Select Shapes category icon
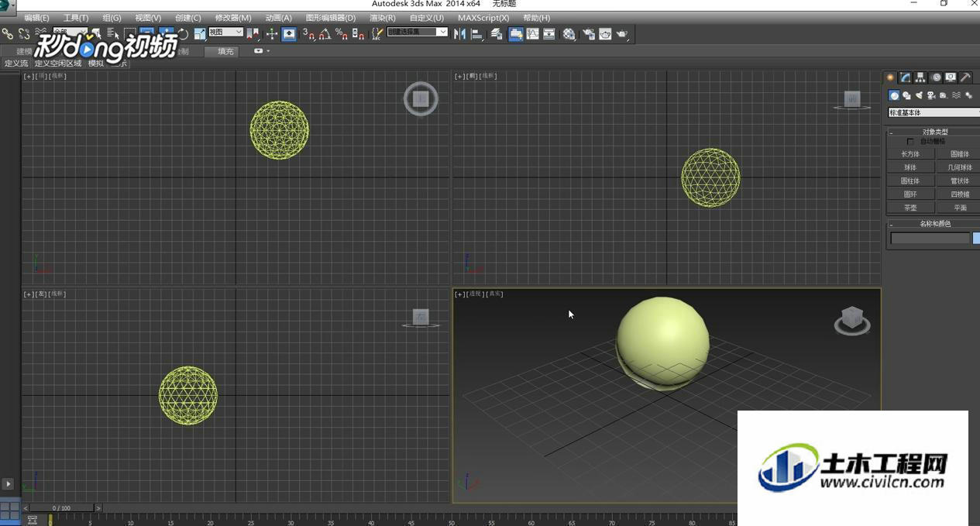 pyautogui.click(x=906, y=95)
